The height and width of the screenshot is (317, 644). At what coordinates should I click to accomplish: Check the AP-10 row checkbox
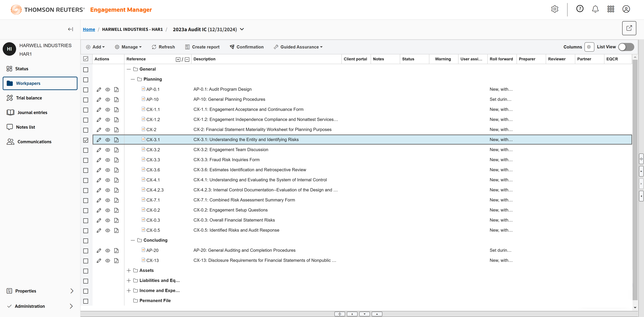86,100
